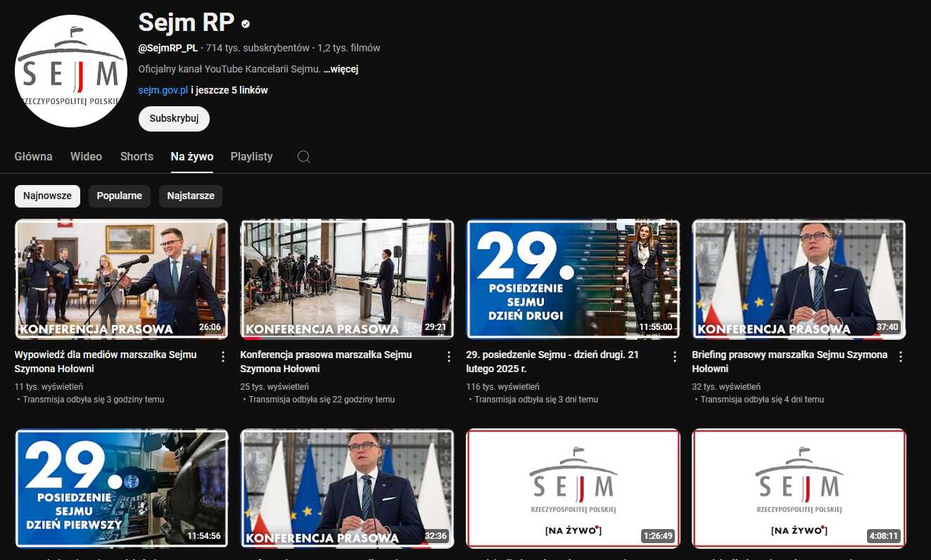Sort videos by Najstarsze
Image resolution: width=931 pixels, height=560 pixels.
(x=191, y=196)
